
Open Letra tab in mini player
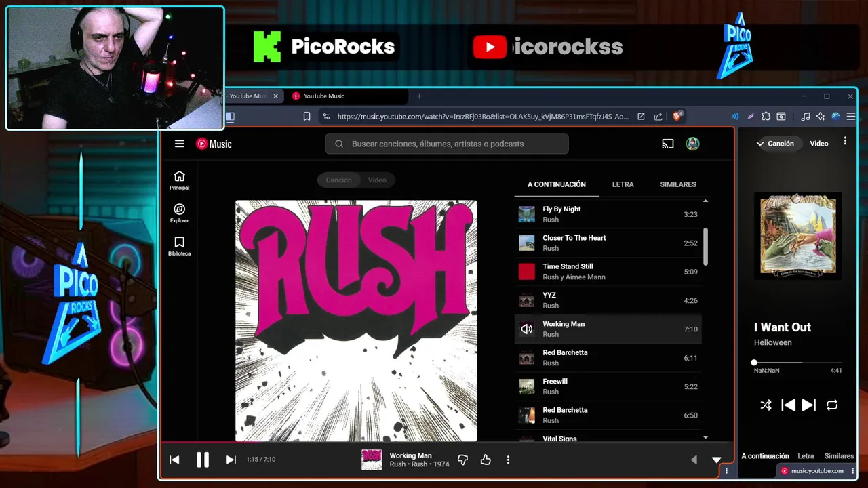(x=806, y=456)
